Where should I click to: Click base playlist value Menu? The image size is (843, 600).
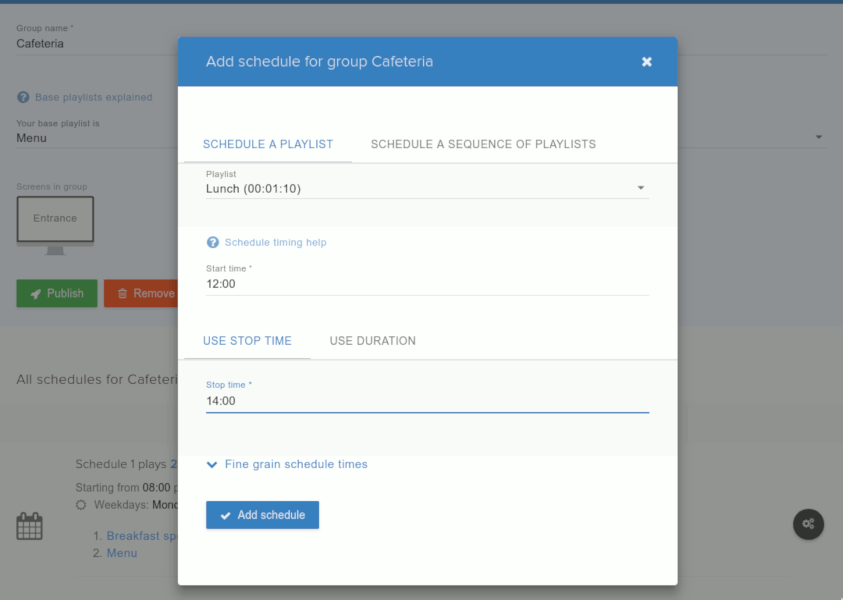coord(31,138)
